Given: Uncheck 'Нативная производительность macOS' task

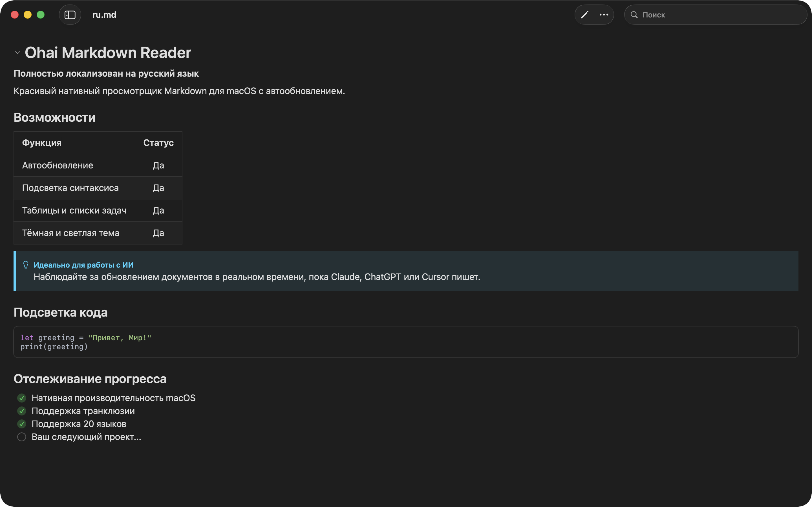Looking at the screenshot, I should [x=22, y=398].
